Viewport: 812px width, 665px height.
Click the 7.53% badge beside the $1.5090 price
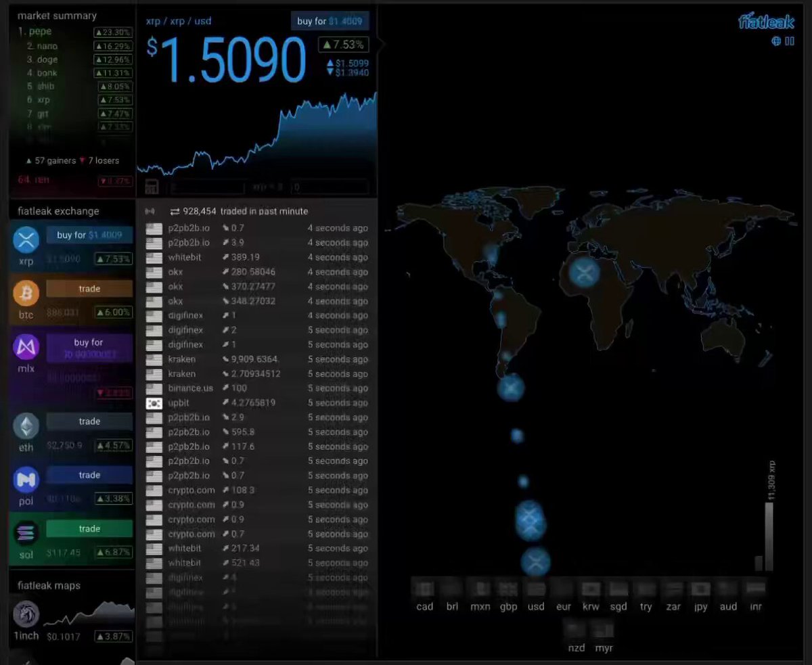[344, 45]
